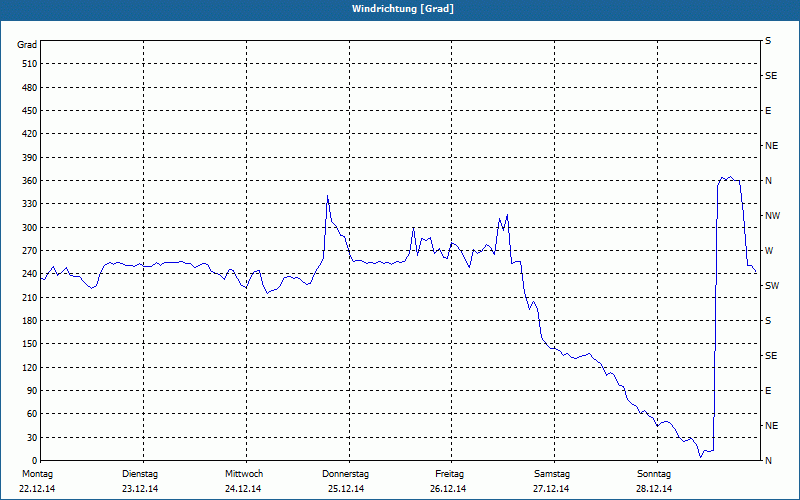Pick the Samstag day label
This screenshot has width=800, height=500.
(x=552, y=474)
